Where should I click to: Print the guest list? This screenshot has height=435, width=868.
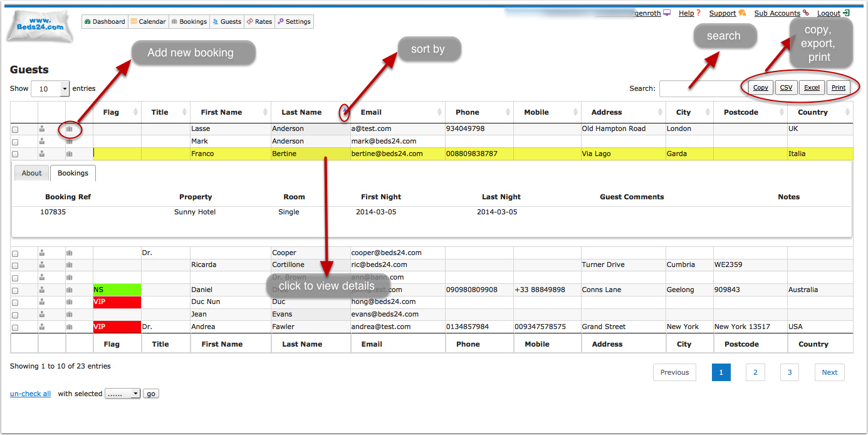pyautogui.click(x=839, y=88)
